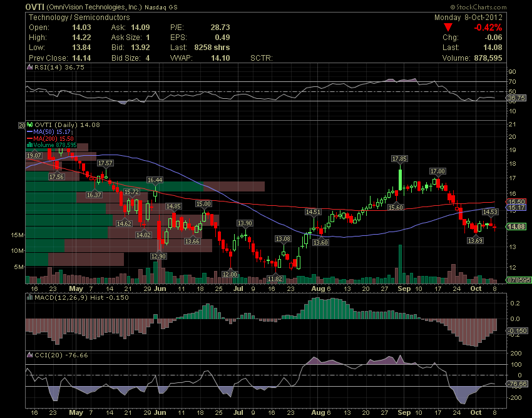Click the MA(50) 15.17 legend text

pyautogui.click(x=52, y=131)
